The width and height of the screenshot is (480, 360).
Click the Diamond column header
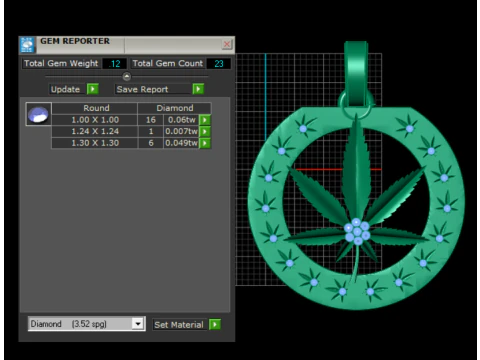tap(174, 108)
